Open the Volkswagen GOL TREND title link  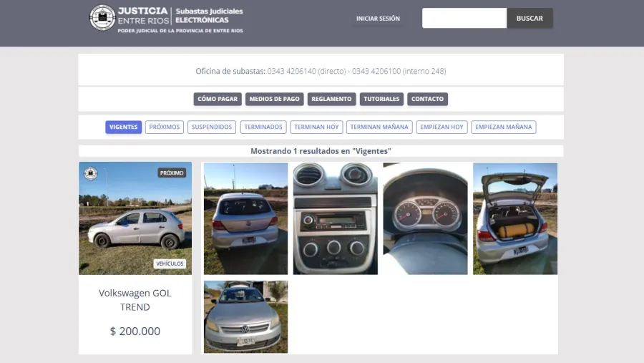135,300
